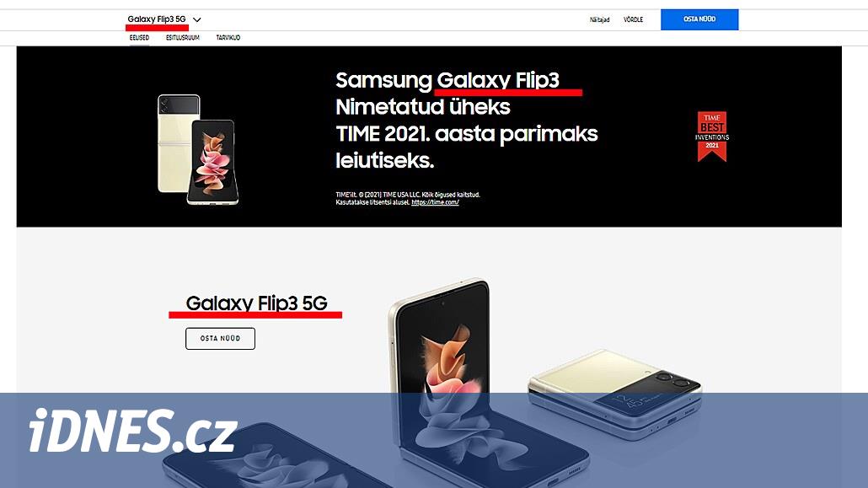Open the TARVIKUD tab
868x488 pixels.
[228, 38]
